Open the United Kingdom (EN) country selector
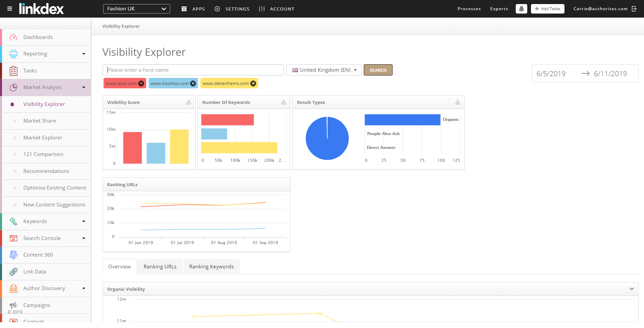The height and width of the screenshot is (328, 644). pos(324,70)
